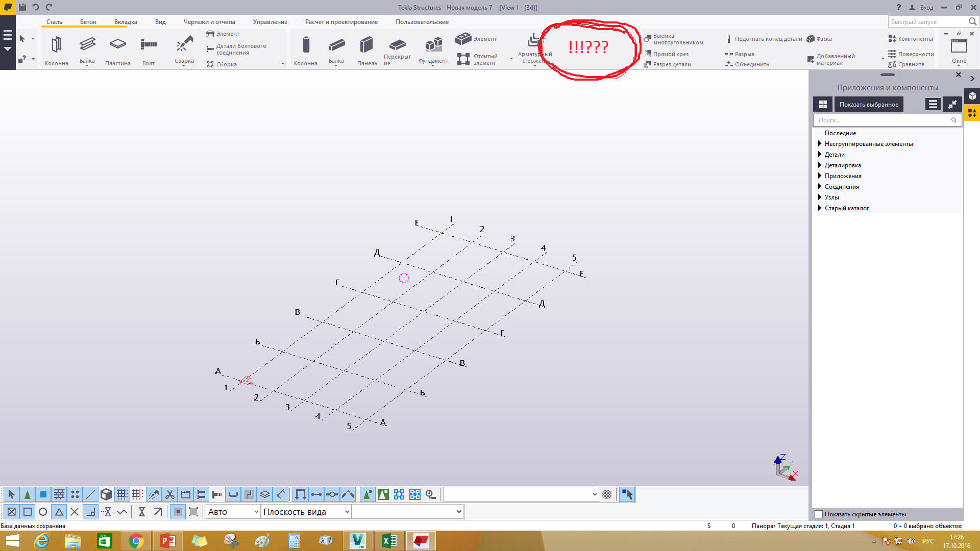Screen dimensions: 980x551
Task: Open the 'Плоскость вида' dropdown
Action: 306,512
